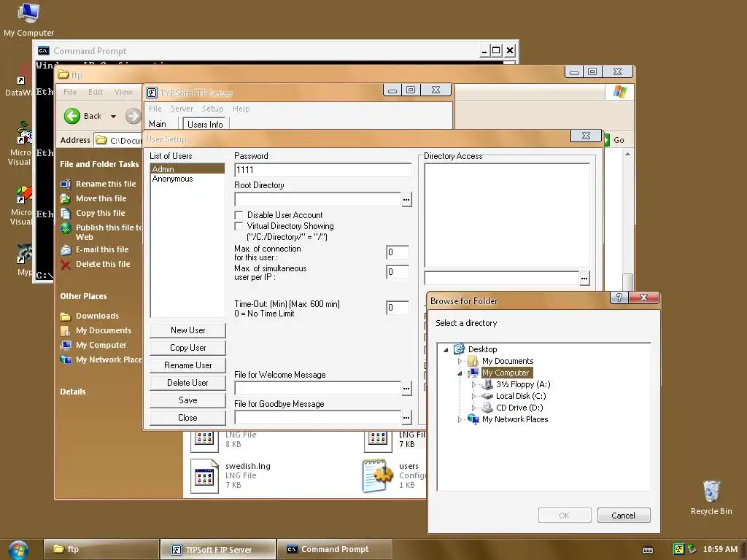
Task: Collapse the Desktop tree node
Action: (x=446, y=349)
